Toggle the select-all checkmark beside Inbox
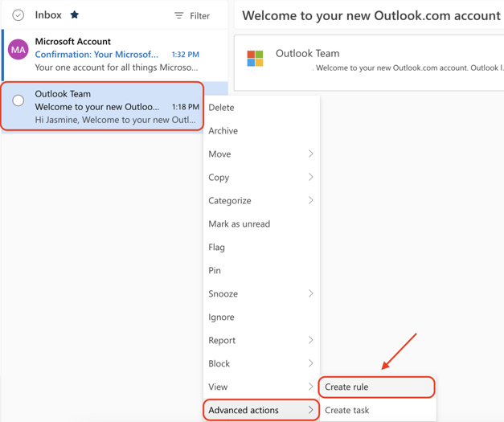The width and height of the screenshot is (504, 422). pos(18,15)
